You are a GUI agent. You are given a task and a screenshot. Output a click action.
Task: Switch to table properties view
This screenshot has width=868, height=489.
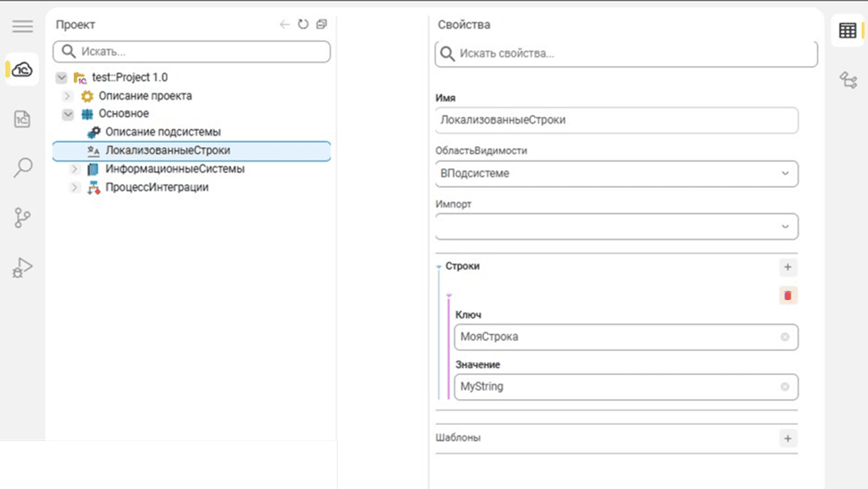coord(848,31)
